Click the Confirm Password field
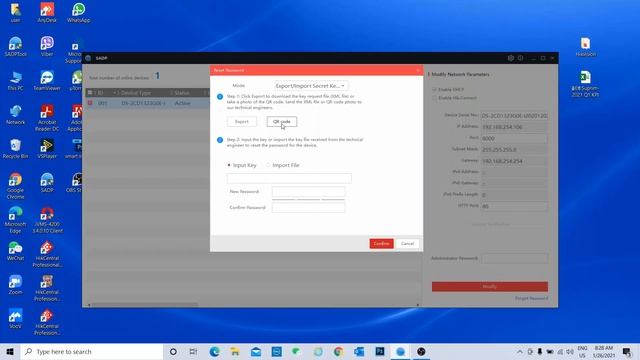Viewport: 640px width, 360px height. pos(308,207)
